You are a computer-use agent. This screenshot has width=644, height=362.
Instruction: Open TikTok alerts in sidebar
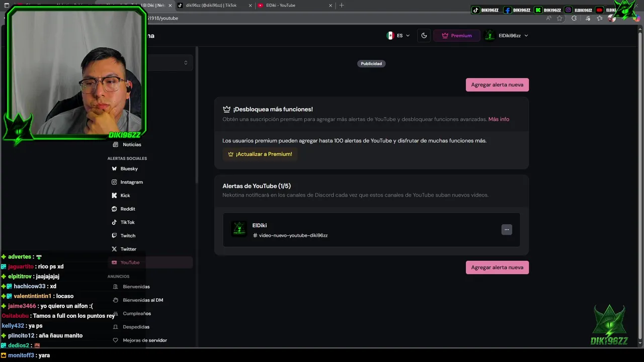[150, 222]
